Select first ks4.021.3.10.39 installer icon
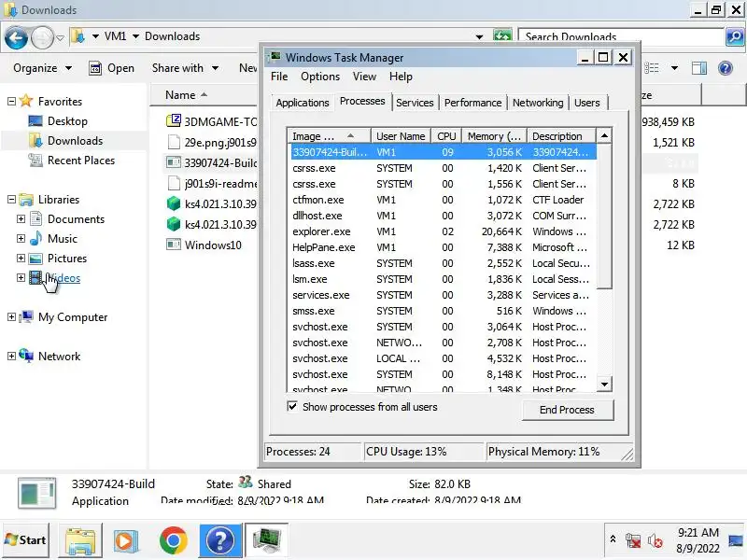Screen dimensions: 747x560 pyautogui.click(x=174, y=203)
